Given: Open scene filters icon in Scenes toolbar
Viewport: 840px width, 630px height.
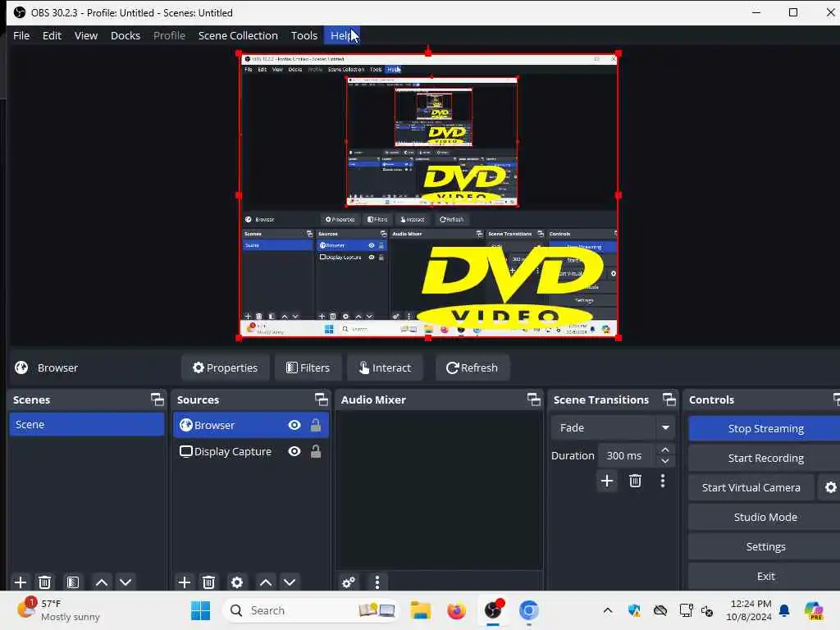Looking at the screenshot, I should [x=73, y=582].
